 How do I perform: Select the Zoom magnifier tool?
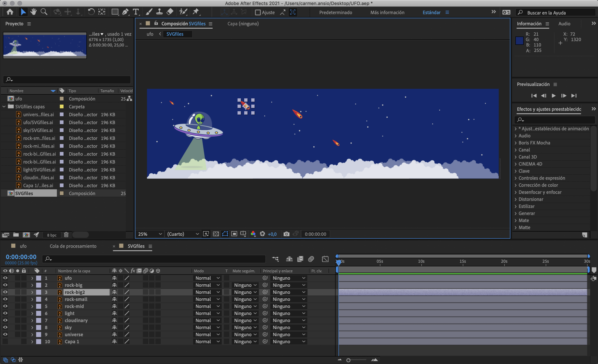(44, 12)
